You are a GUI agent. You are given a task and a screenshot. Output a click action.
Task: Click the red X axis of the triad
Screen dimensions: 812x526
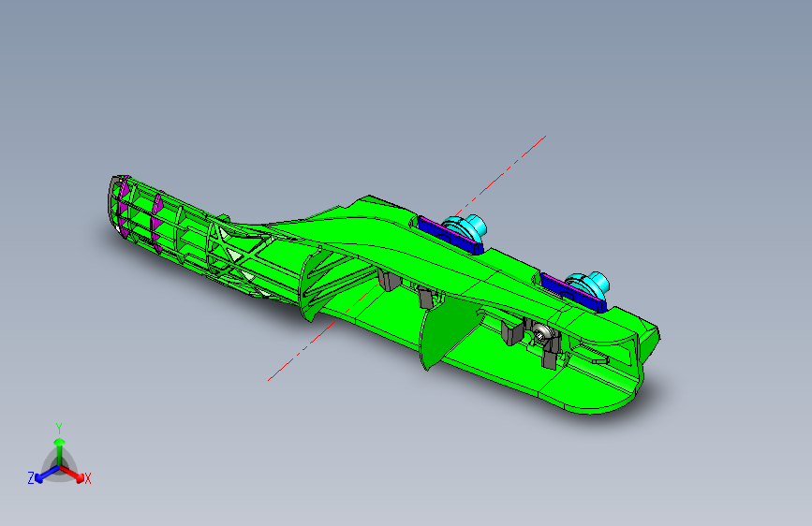coord(72,474)
